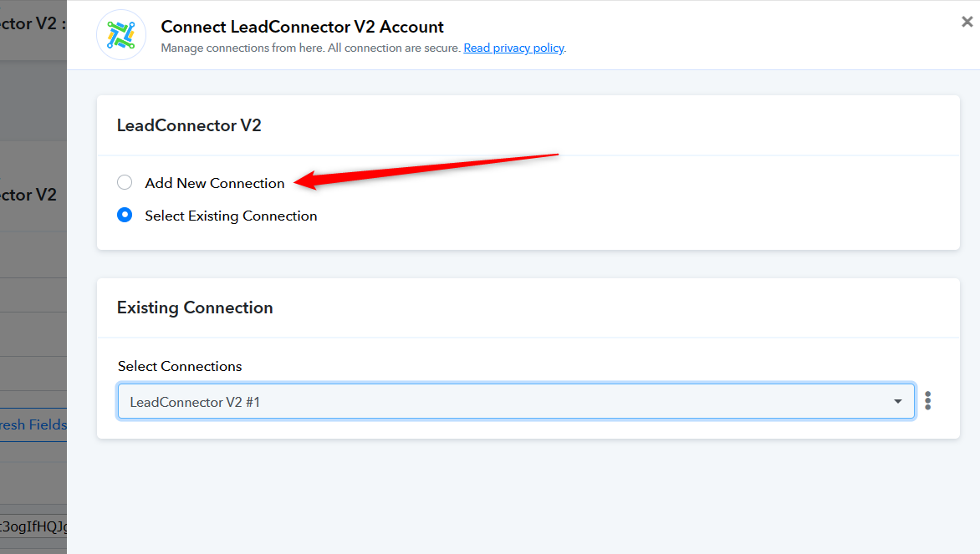980x554 pixels.
Task: Click the partially visible Refresh Fields link
Action: tap(33, 424)
